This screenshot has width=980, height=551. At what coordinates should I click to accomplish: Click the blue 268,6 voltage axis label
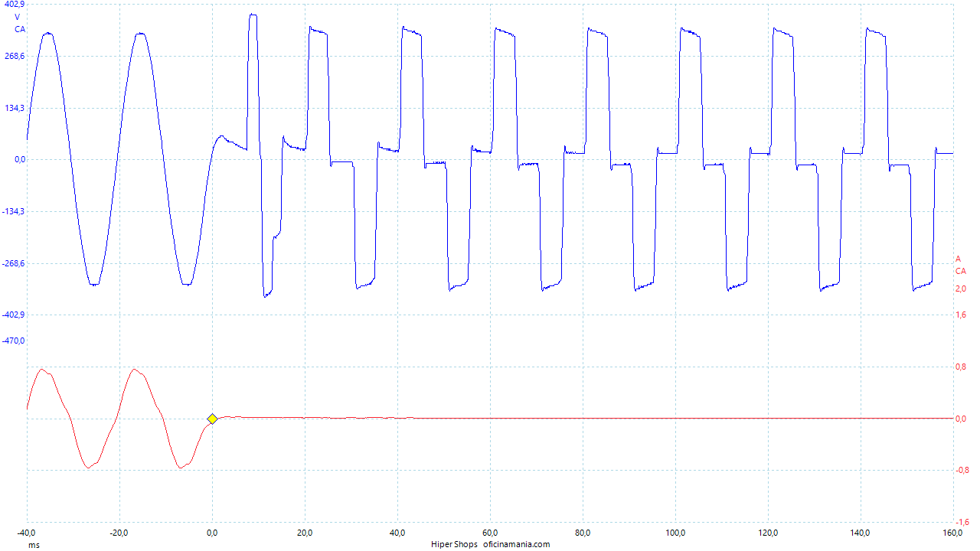tap(15, 56)
